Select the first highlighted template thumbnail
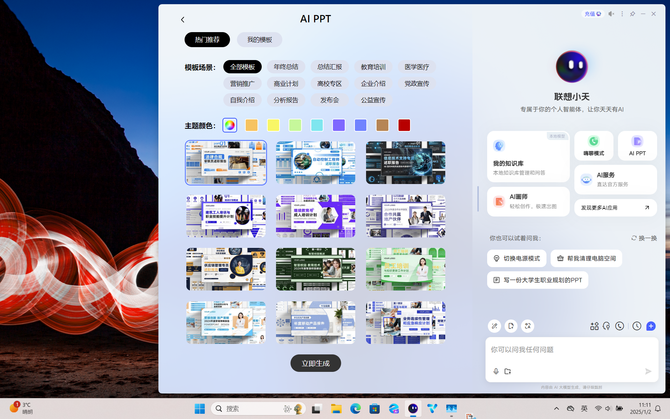670x419 pixels. coord(226,163)
